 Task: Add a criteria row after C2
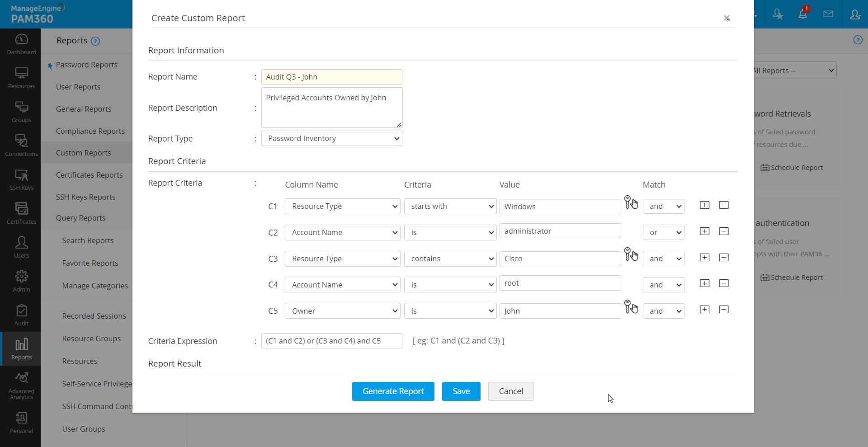[x=704, y=231]
